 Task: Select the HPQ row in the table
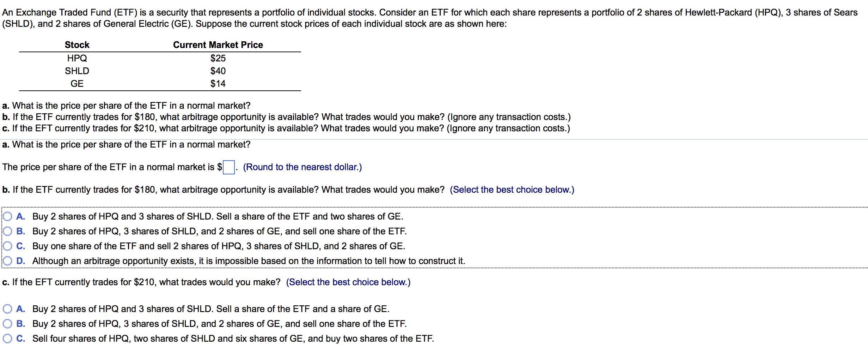(77, 58)
